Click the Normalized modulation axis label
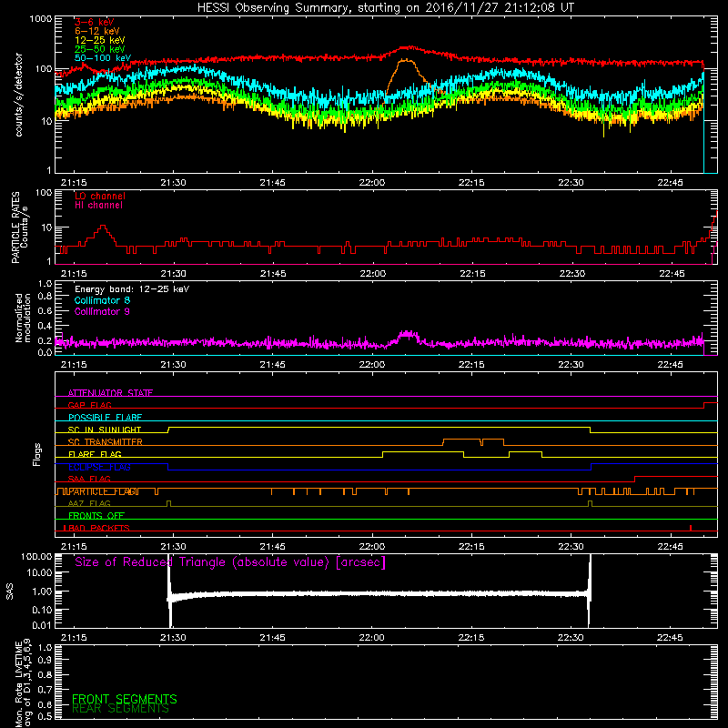Image resolution: width=728 pixels, height=728 pixels. tap(23, 318)
